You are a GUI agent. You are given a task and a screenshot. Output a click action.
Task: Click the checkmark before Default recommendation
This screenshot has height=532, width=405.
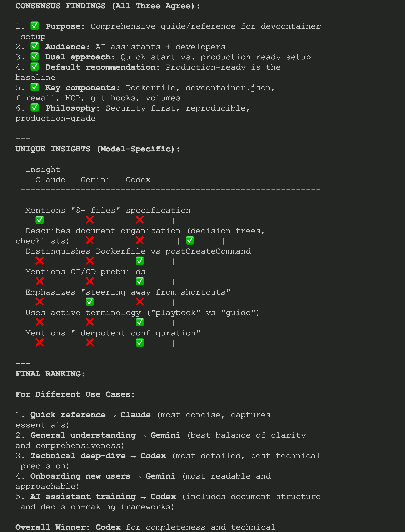point(35,67)
